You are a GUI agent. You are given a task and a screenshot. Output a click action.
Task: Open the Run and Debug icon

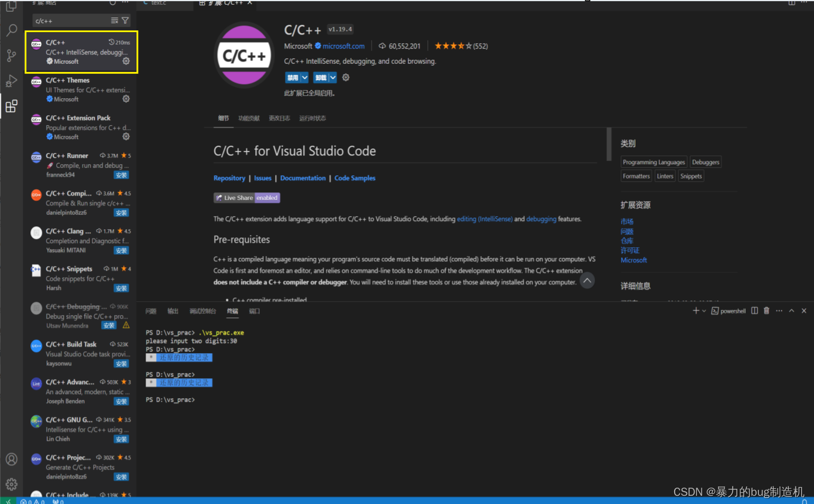(x=12, y=81)
